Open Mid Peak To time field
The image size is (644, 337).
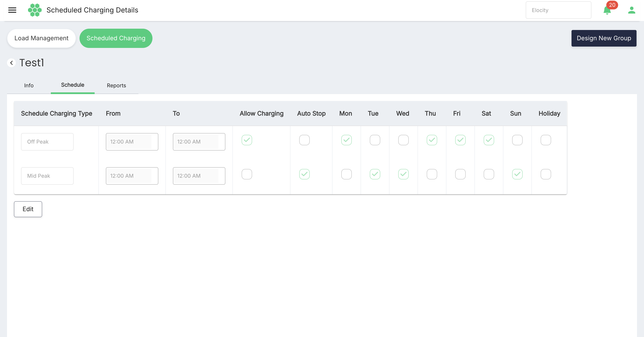(199, 176)
